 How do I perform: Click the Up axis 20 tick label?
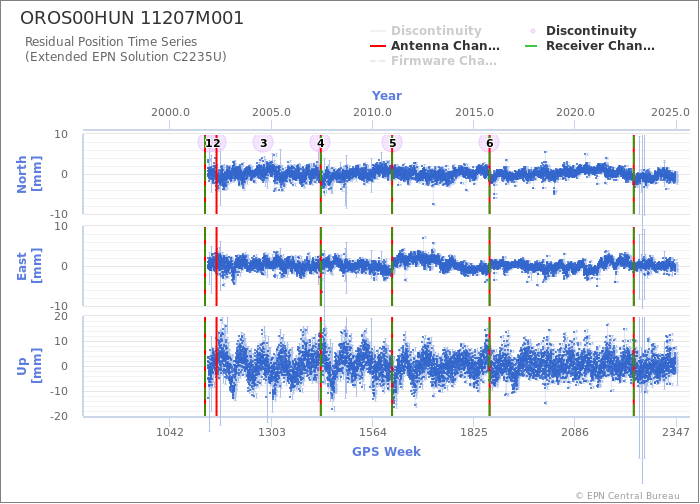tap(61, 317)
